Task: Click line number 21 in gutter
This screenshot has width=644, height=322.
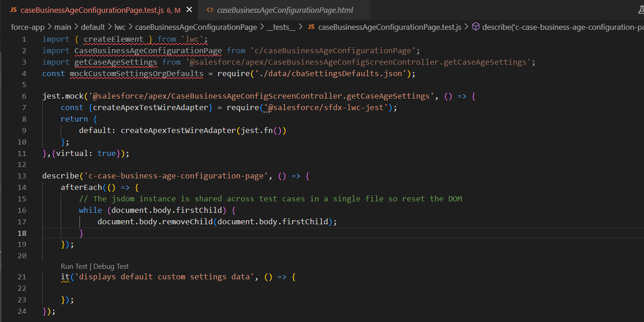Action: point(22,277)
